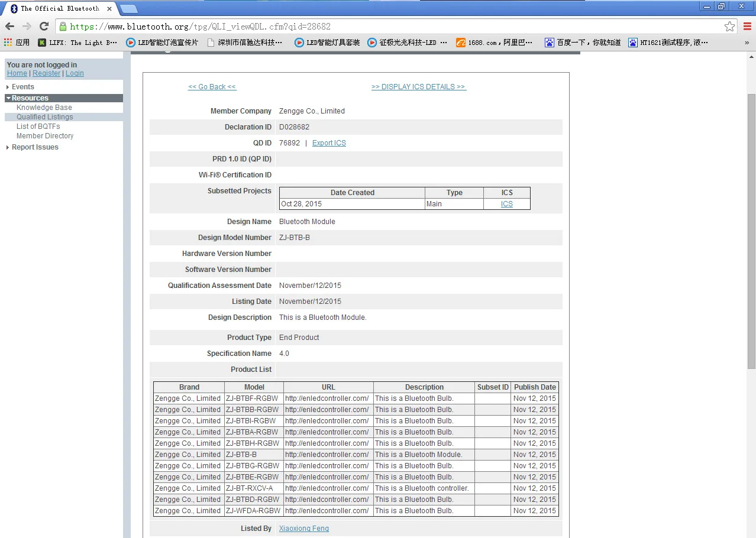This screenshot has height=538, width=756.
Task: Open Knowledge Base in sidebar
Action: click(44, 108)
